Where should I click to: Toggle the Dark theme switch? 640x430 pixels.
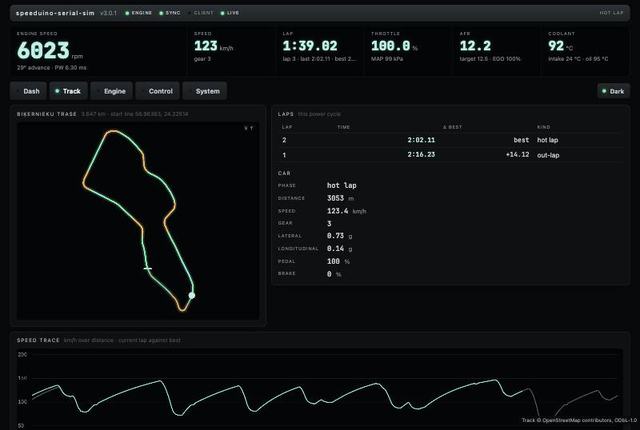click(x=613, y=91)
